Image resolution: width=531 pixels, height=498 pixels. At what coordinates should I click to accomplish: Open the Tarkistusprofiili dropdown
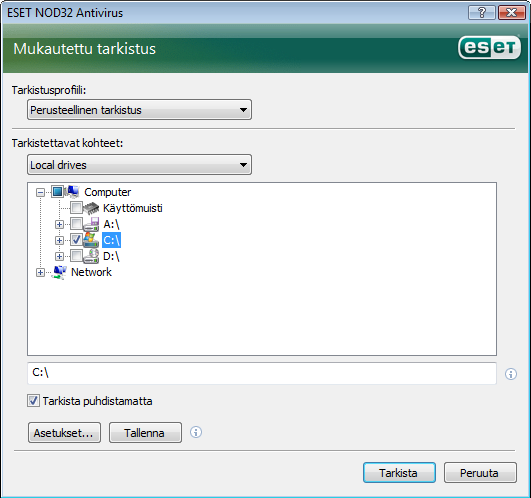tap(139, 110)
